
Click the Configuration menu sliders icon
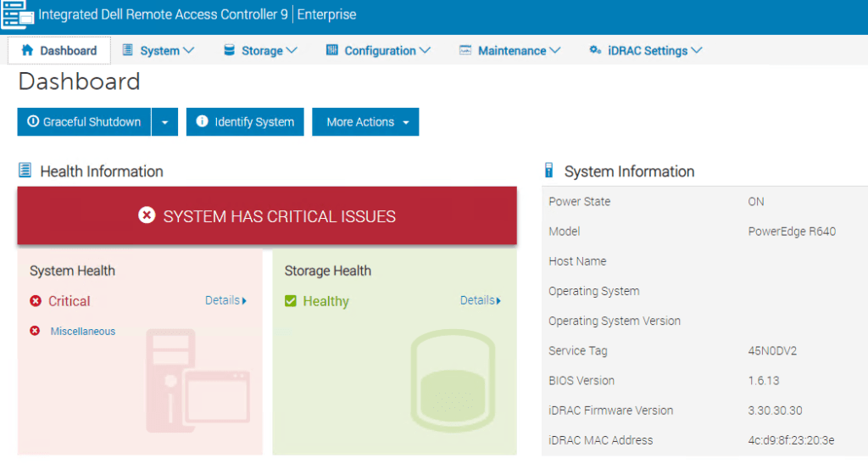point(331,50)
